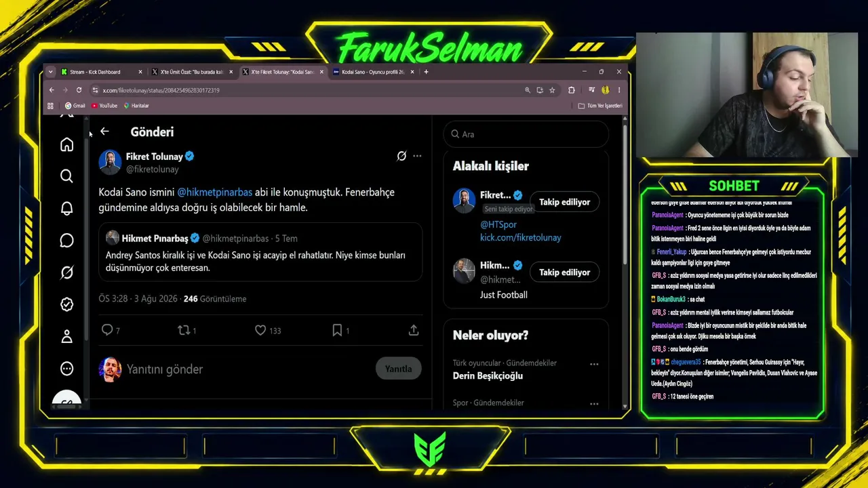This screenshot has height=488, width=868.
Task: Open the Extensions puzzle icon
Action: point(571,90)
